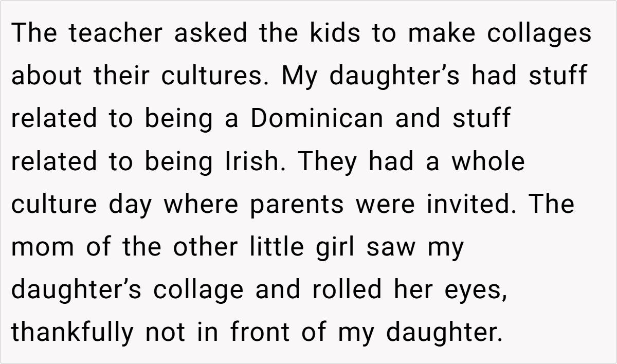This screenshot has height=364, width=617.
Task: Click the word "teacher" in the first line
Action: coord(115,33)
